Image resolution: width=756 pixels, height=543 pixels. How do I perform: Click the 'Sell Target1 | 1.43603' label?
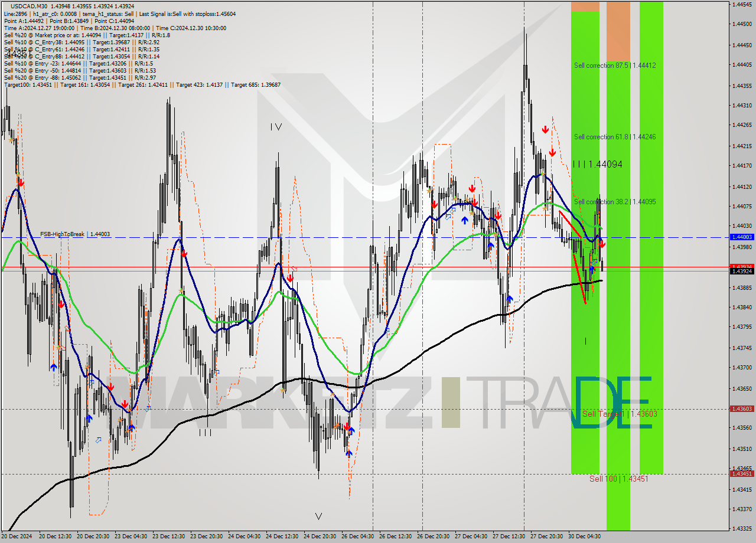[620, 414]
